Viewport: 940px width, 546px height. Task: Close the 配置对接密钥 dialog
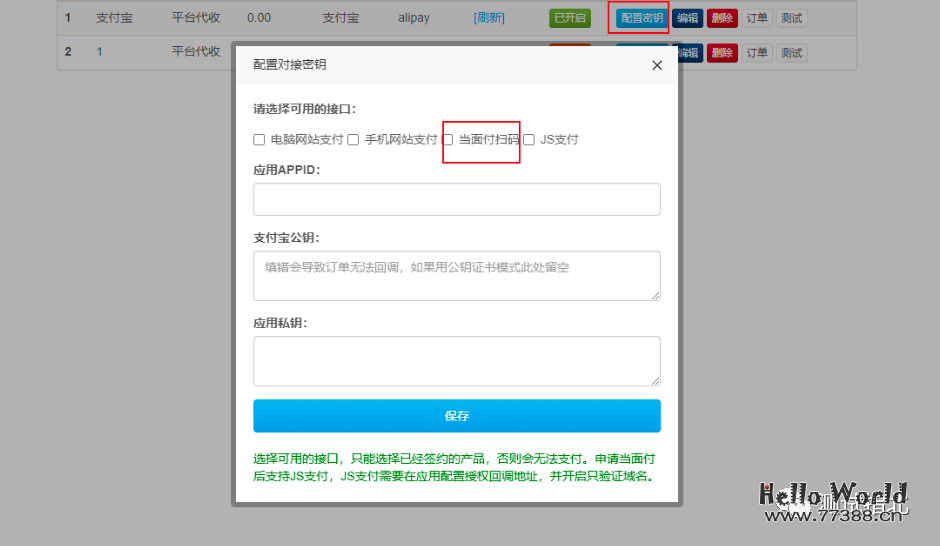coord(657,65)
